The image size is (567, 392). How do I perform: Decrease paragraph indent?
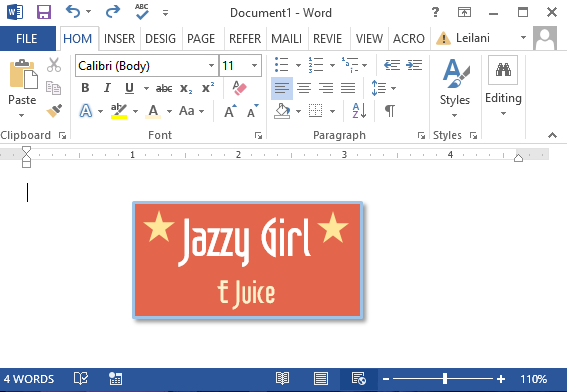392,65
